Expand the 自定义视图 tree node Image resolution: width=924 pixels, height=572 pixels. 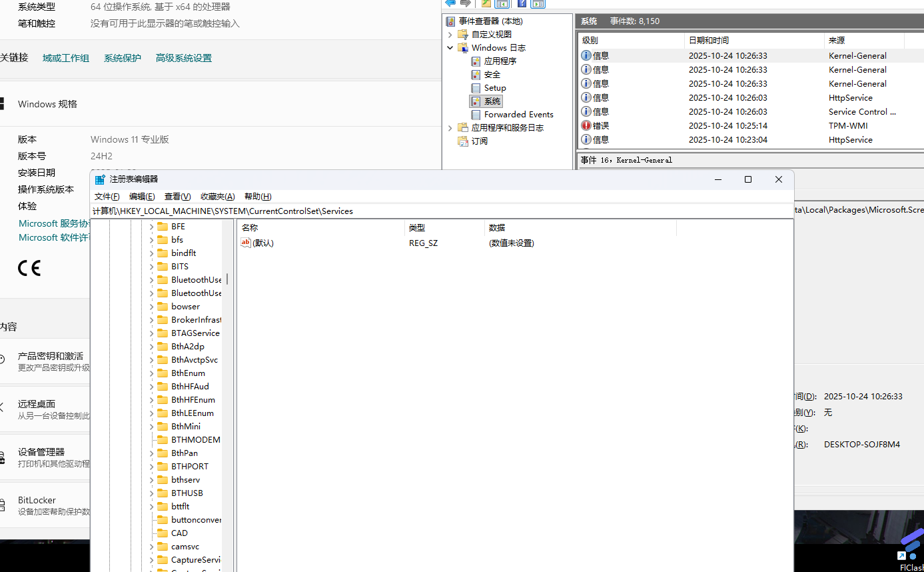coord(450,35)
